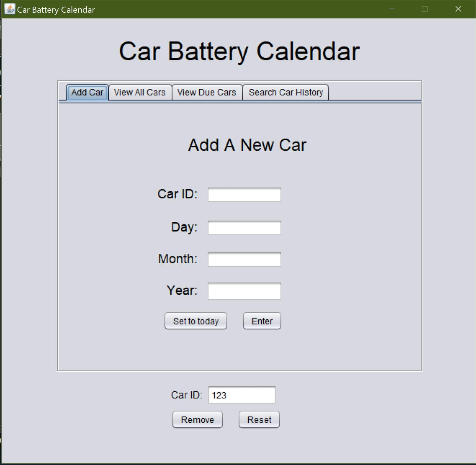
Task: Go to the Search Car History tab
Action: pos(286,92)
